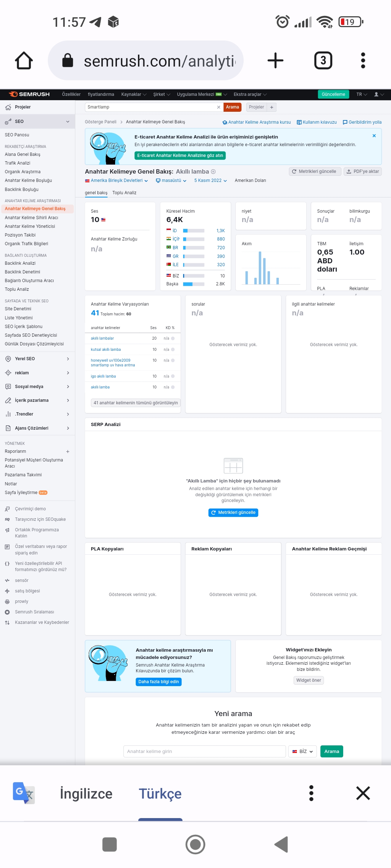Click E-ticaret Anahtar Kelime Analizine göz atın

180,156
